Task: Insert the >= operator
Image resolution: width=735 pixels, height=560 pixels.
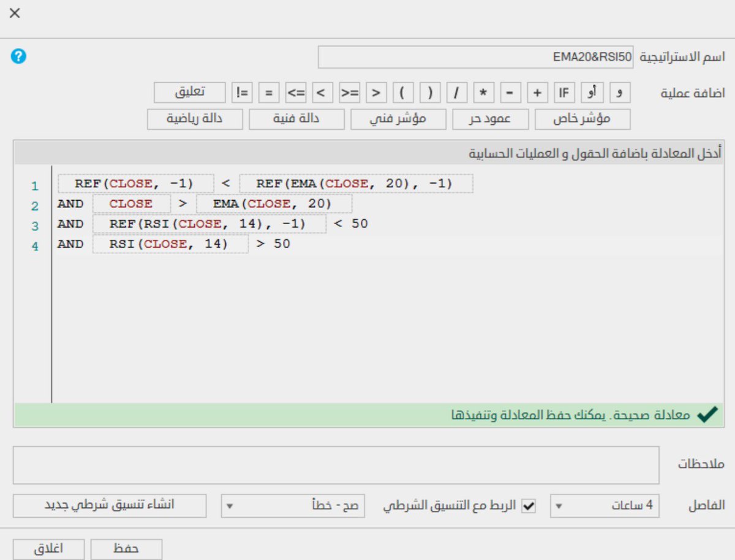Action: [x=350, y=93]
